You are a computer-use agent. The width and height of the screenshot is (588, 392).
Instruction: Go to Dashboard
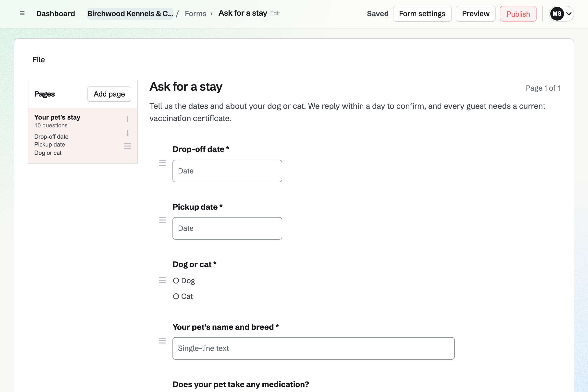tap(56, 13)
